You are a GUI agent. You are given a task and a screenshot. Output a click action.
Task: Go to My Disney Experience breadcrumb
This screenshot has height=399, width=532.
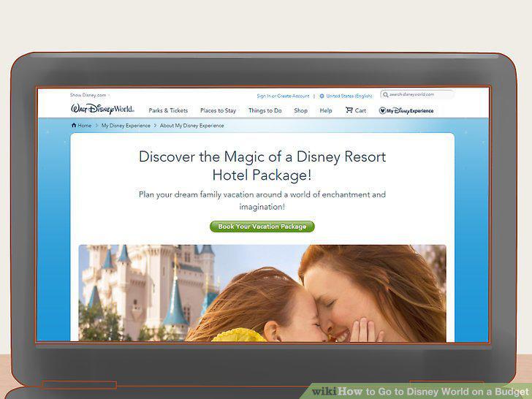[126, 126]
